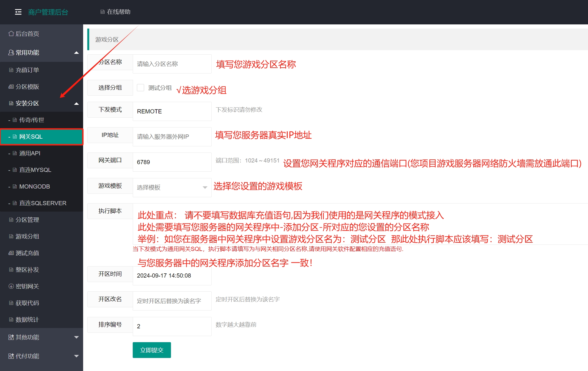
Task: Collapse 安装分区 using its arrow
Action: pos(76,103)
